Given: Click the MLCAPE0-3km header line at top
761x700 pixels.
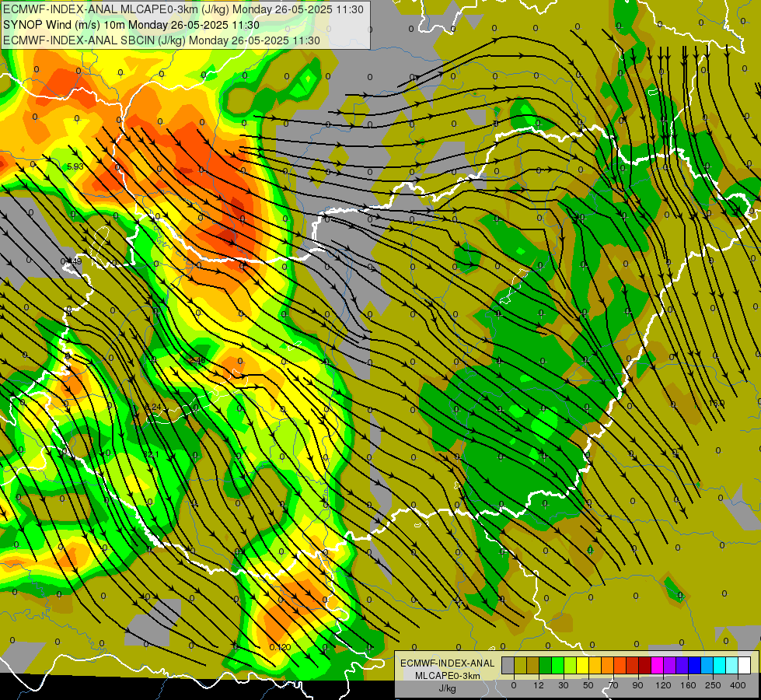Looking at the screenshot, I should point(183,9).
